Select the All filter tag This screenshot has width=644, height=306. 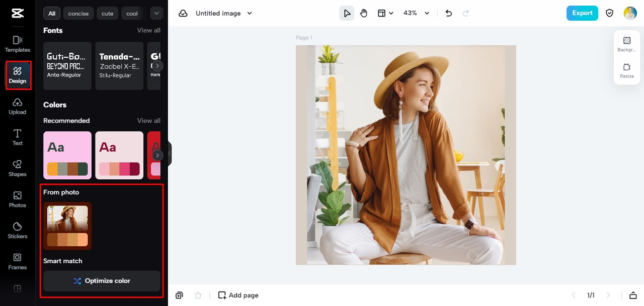52,14
